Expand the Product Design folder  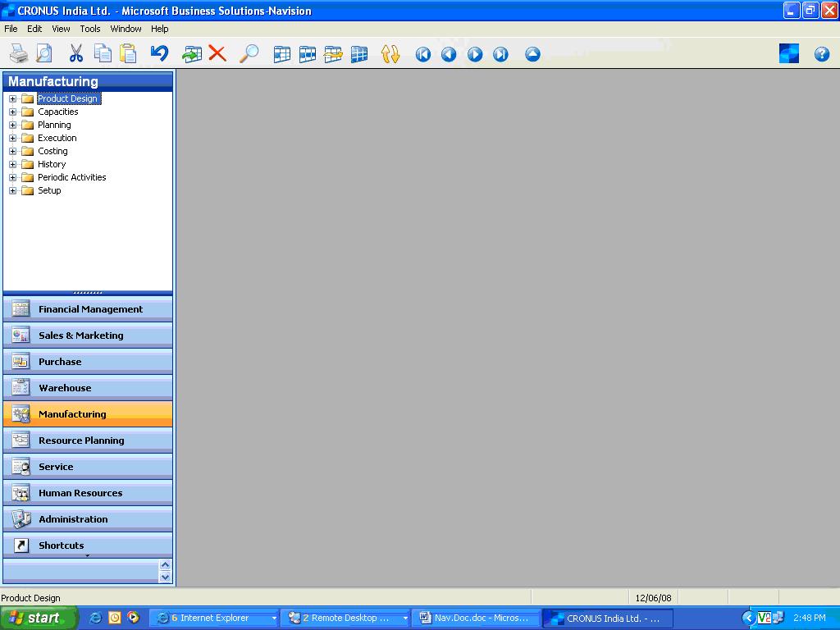coord(13,98)
